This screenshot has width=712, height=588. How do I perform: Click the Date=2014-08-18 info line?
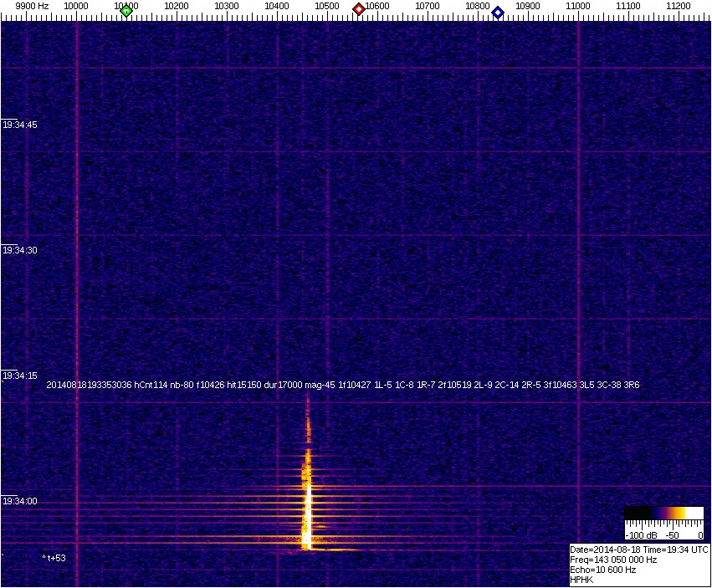tap(639, 550)
